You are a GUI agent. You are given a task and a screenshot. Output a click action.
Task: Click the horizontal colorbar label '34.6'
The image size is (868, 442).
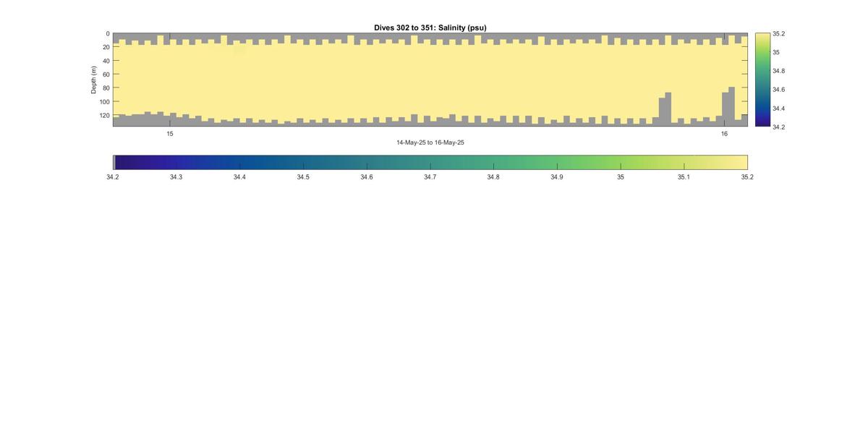(x=367, y=177)
